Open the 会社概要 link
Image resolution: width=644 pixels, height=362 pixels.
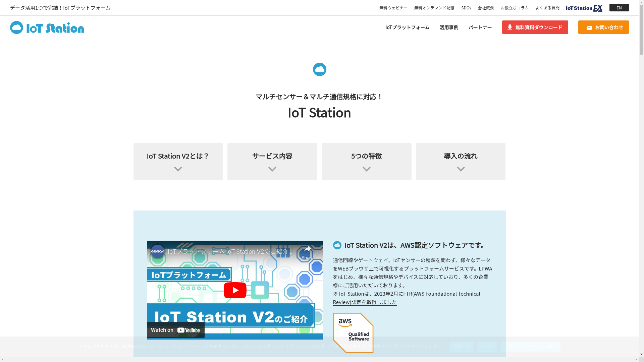486,8
